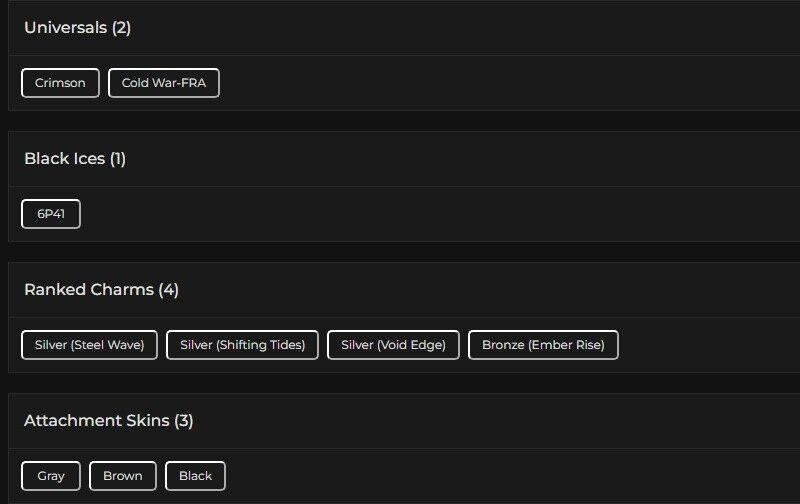Image resolution: width=800 pixels, height=504 pixels.
Task: Click the Cold War-FRA tag
Action: click(163, 83)
